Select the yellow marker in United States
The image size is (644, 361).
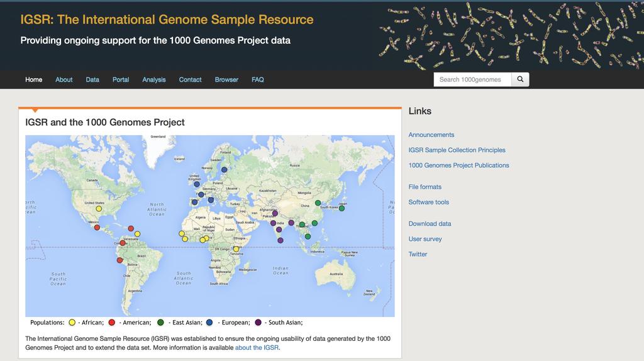[x=99, y=209]
